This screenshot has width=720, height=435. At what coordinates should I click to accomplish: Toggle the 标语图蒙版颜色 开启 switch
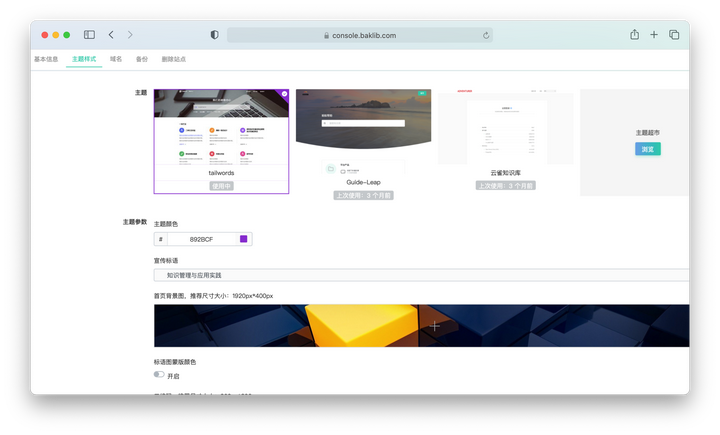pyautogui.click(x=159, y=374)
